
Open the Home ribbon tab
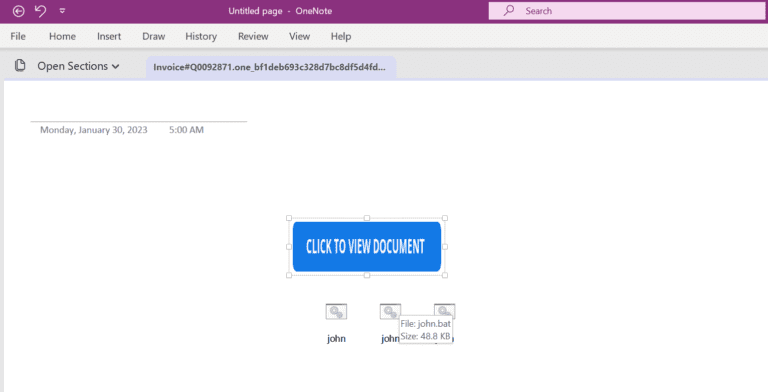pos(62,36)
